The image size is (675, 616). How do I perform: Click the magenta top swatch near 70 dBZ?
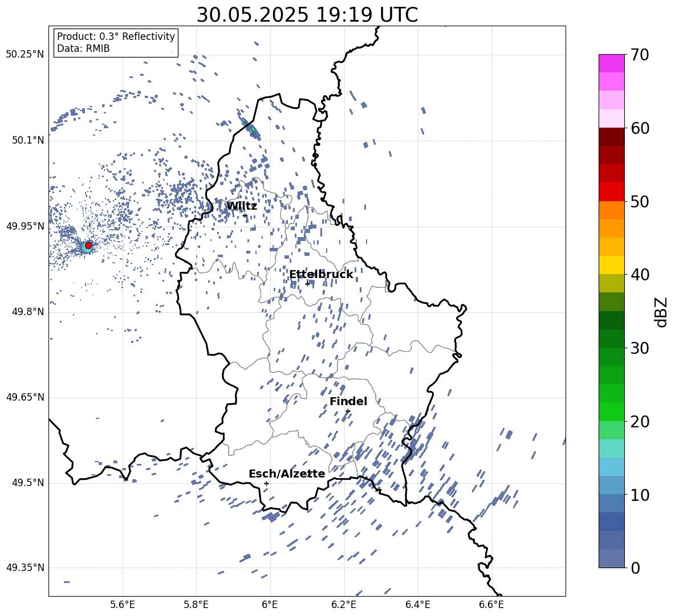tap(611, 63)
